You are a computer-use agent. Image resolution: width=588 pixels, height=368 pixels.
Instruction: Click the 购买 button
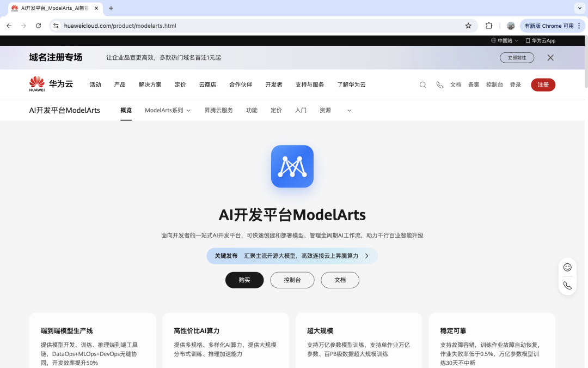(244, 280)
